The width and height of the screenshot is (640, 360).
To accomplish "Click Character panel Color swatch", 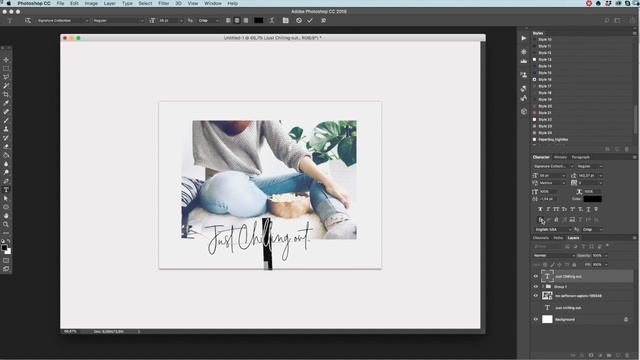I will coord(592,199).
